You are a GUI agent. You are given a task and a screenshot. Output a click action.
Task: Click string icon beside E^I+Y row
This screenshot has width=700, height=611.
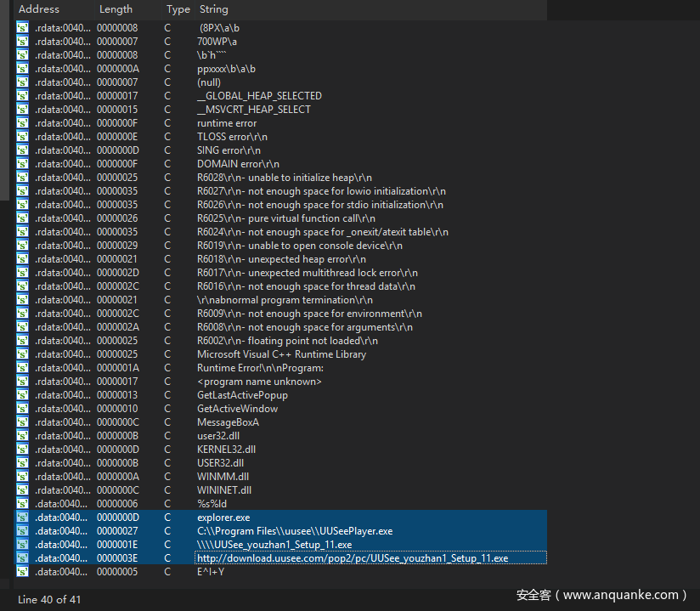22,572
